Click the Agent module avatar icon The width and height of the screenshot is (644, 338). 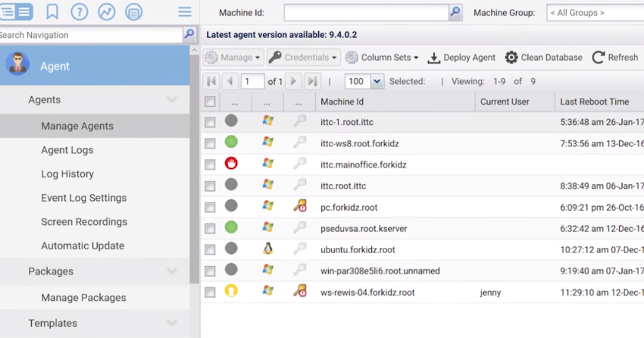coord(18,65)
